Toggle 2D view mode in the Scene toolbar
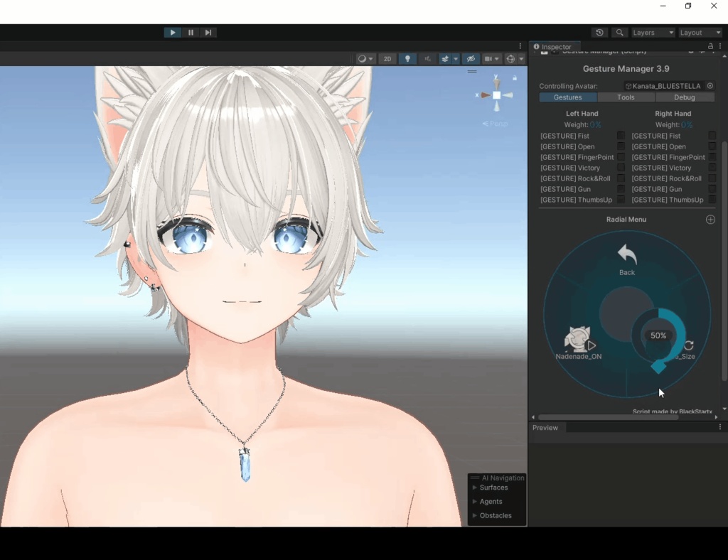The image size is (728, 560). coord(387,58)
